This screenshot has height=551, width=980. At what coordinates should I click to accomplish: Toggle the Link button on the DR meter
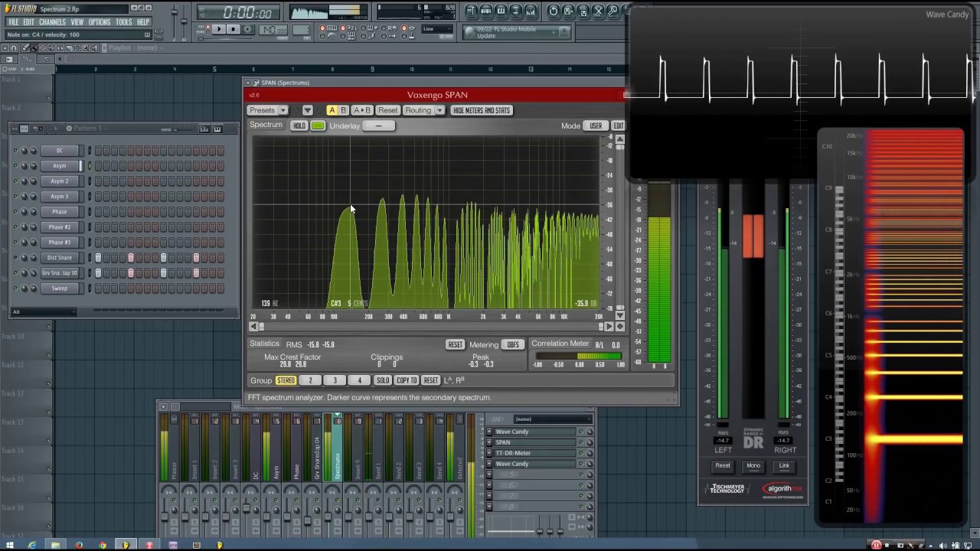784,465
